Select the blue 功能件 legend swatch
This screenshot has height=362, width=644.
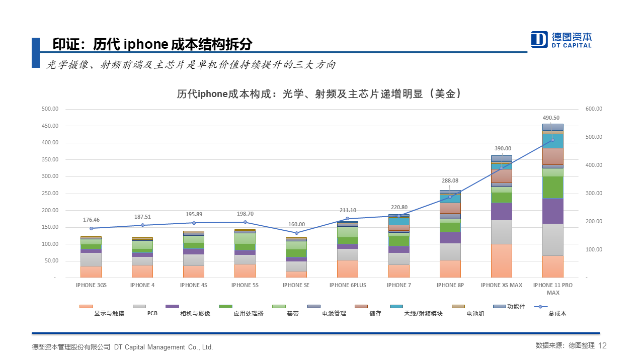500,306
